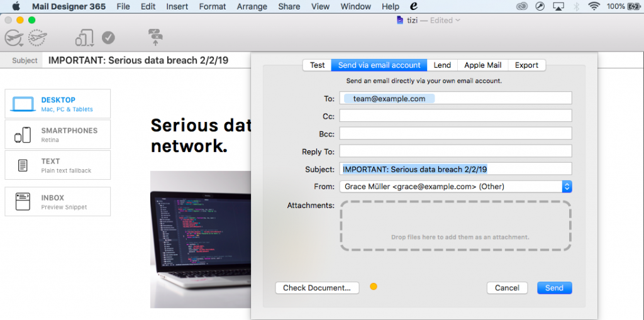Viewport: 644px width, 320px height.
Task: Expand the document title Edited chevron
Action: [x=458, y=20]
